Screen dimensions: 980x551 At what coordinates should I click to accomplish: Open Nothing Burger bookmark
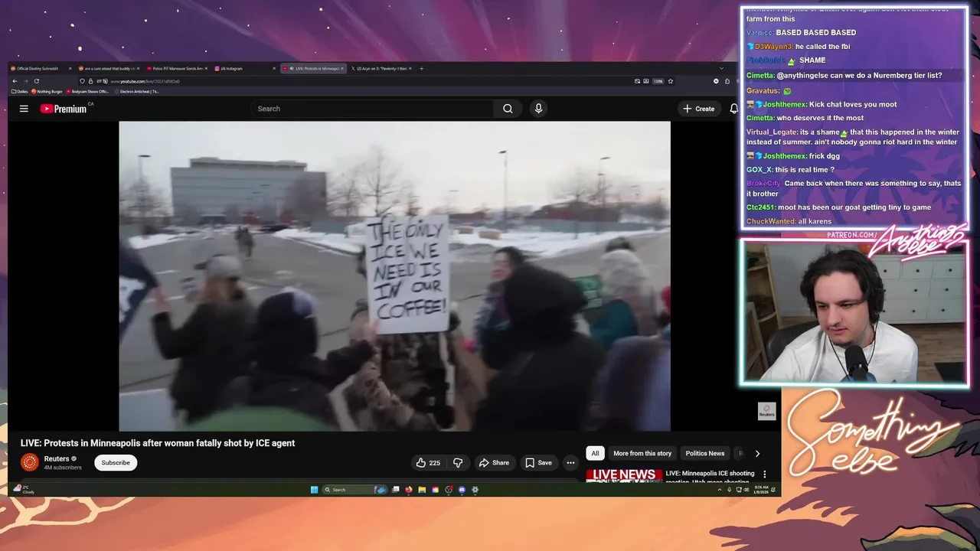pyautogui.click(x=47, y=91)
